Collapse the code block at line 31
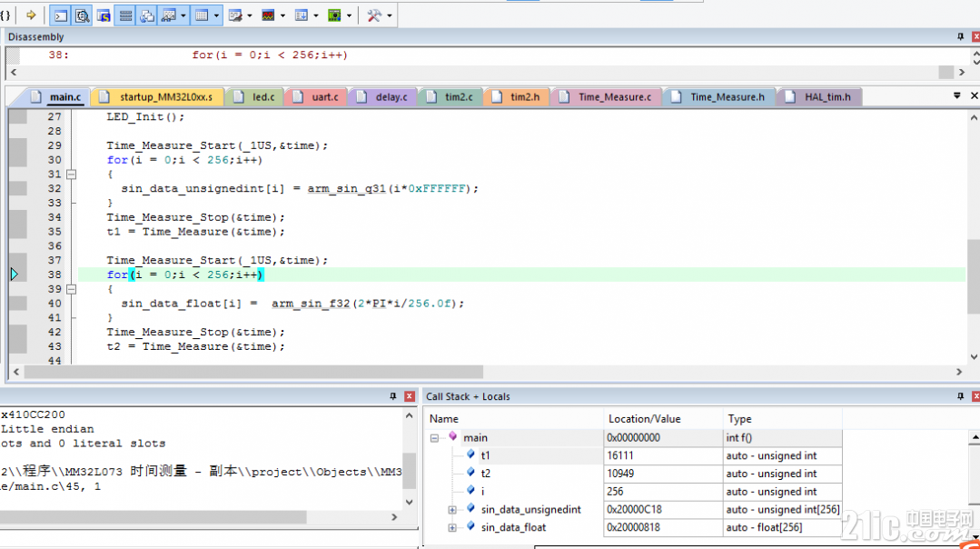Image resolution: width=980 pixels, height=549 pixels. pos(71,175)
